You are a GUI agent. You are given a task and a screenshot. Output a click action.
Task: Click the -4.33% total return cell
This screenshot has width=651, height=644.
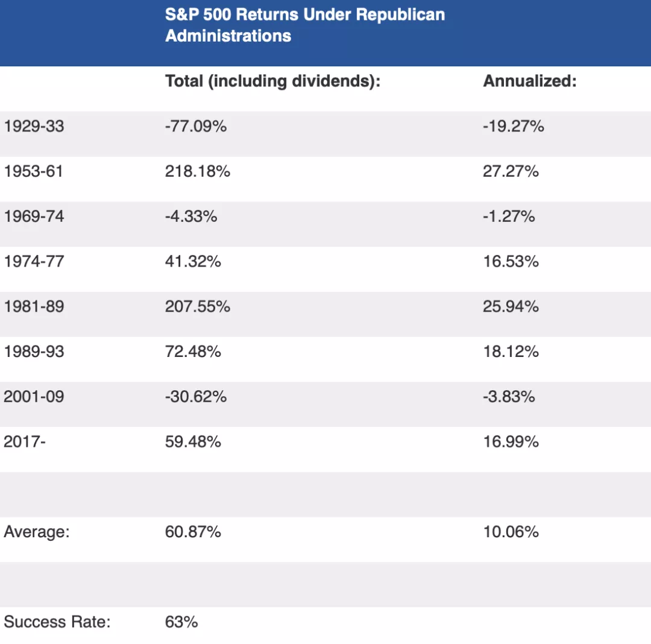click(x=190, y=216)
